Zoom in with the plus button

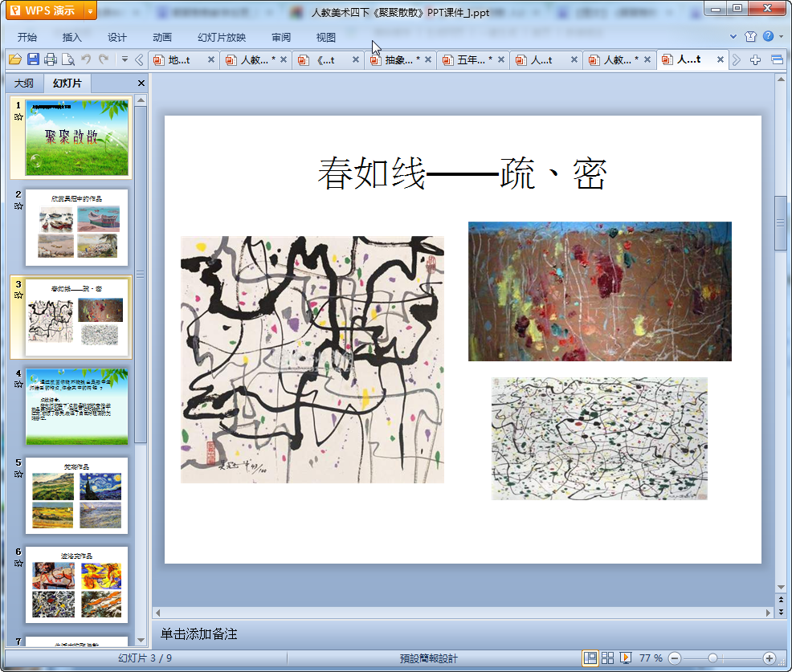pyautogui.click(x=769, y=658)
